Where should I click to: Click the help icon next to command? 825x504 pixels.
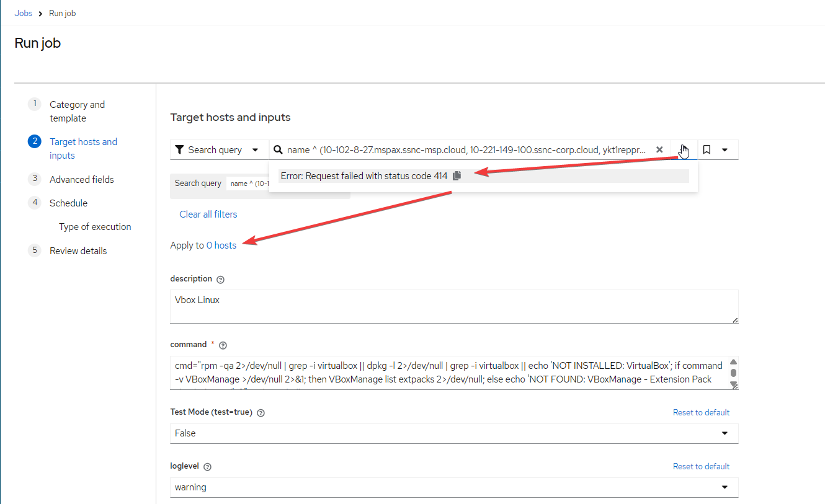click(x=223, y=345)
